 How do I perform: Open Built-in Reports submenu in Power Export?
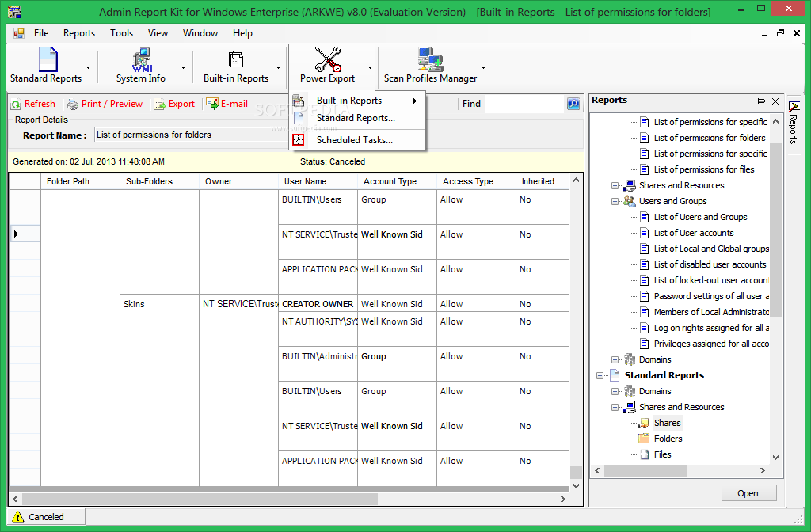point(357,101)
